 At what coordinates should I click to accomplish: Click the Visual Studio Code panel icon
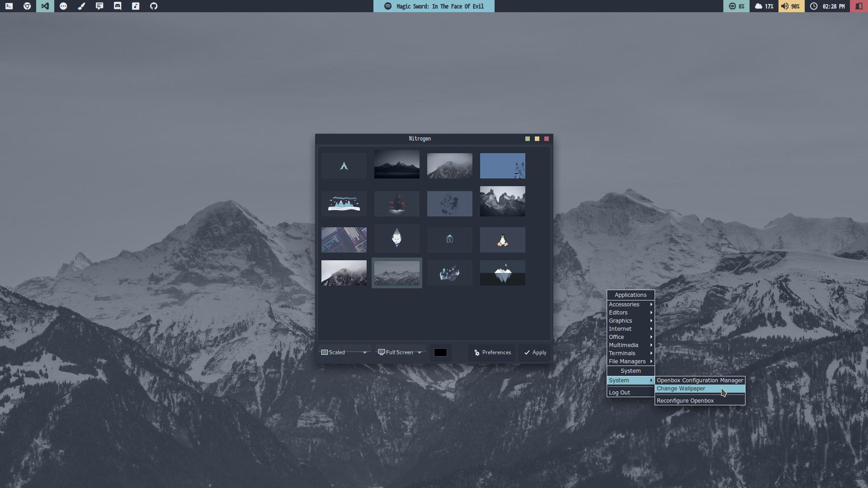[45, 6]
